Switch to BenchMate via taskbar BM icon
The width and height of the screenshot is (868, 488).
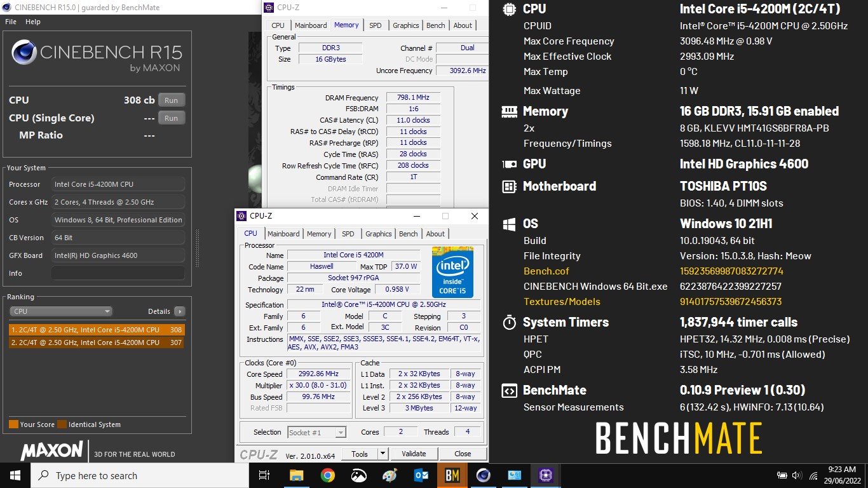tap(452, 475)
